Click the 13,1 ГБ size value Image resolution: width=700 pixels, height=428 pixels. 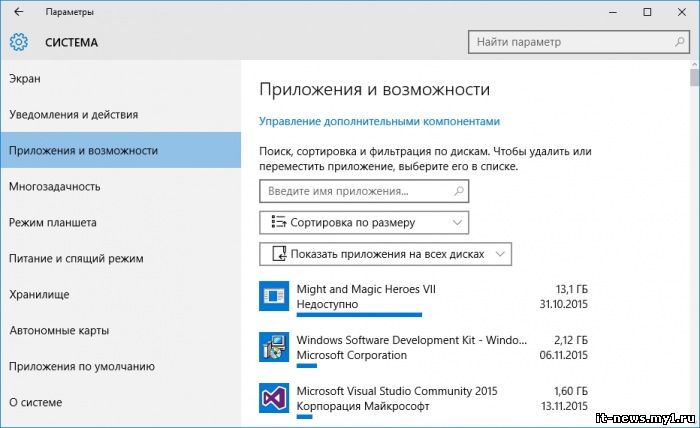(x=571, y=289)
